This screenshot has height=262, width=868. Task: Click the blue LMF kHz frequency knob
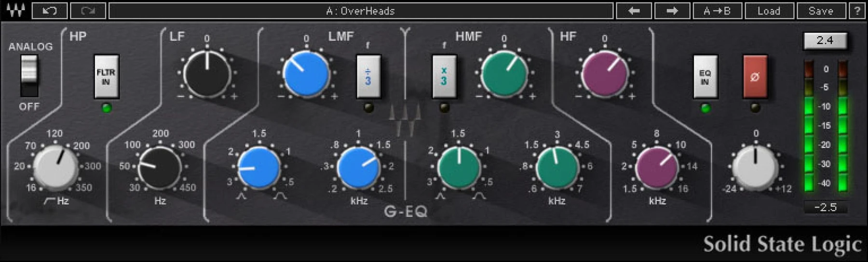[358, 167]
